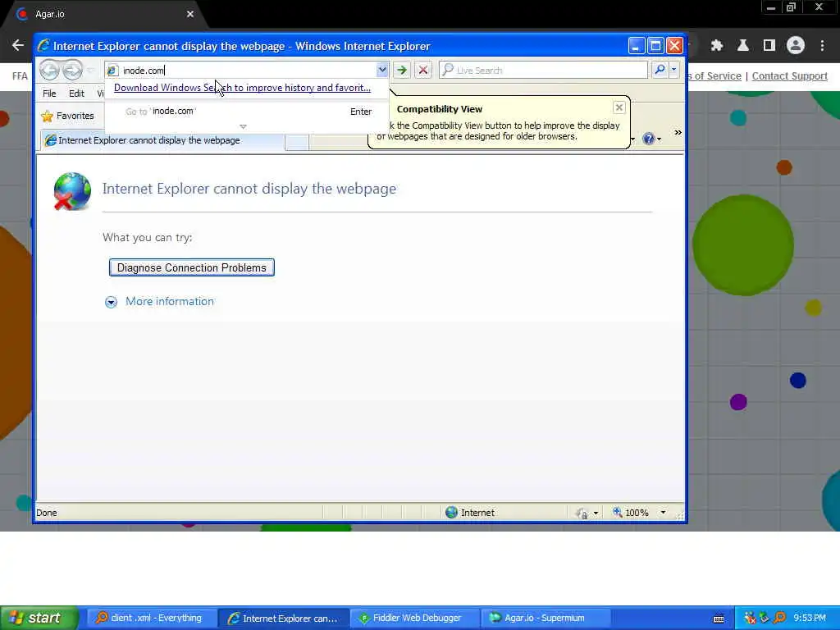Click the green Go arrow beside address bar
This screenshot has height=630, width=840.
401,71
